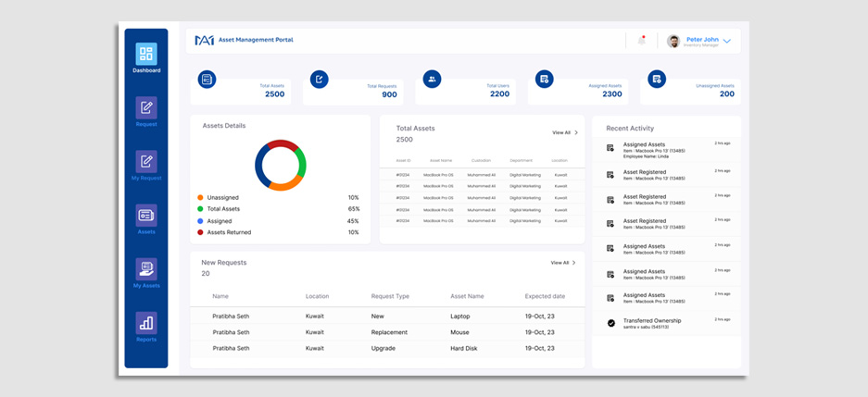The width and height of the screenshot is (868, 397).
Task: Click the green Total Assets legend swatch
Action: (200, 209)
